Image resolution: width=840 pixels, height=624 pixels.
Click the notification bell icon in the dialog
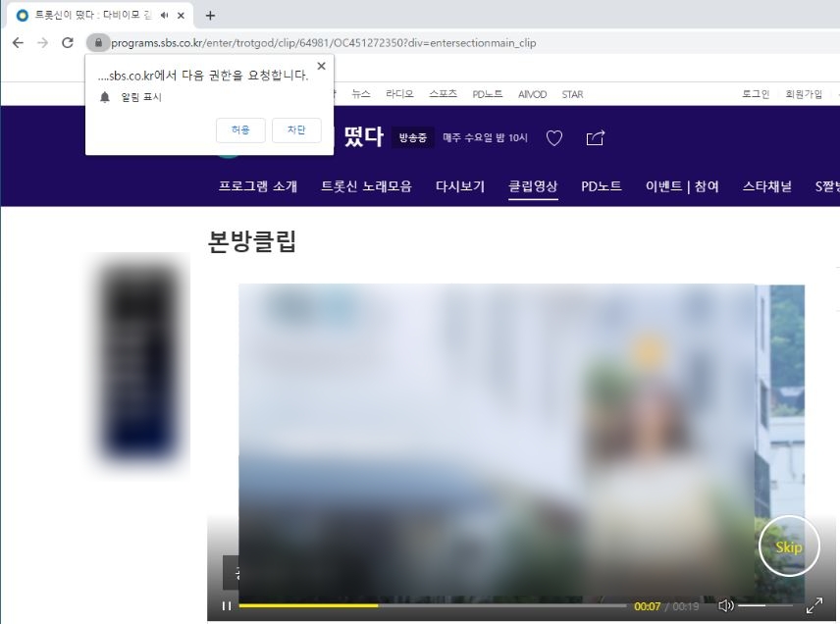(107, 96)
